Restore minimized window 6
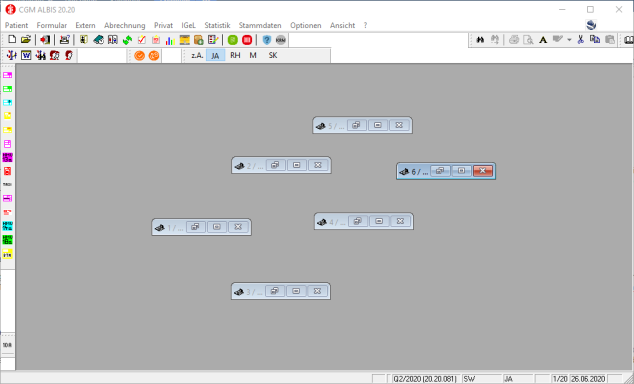The width and height of the screenshot is (634, 384). tap(440, 171)
